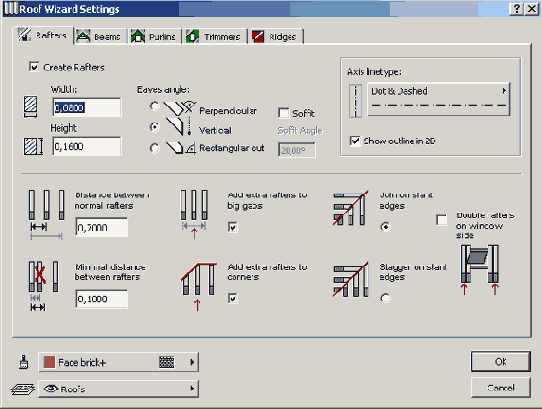This screenshot has width=542, height=409.
Task: Enable the Soffit checkbox
Action: (x=283, y=113)
